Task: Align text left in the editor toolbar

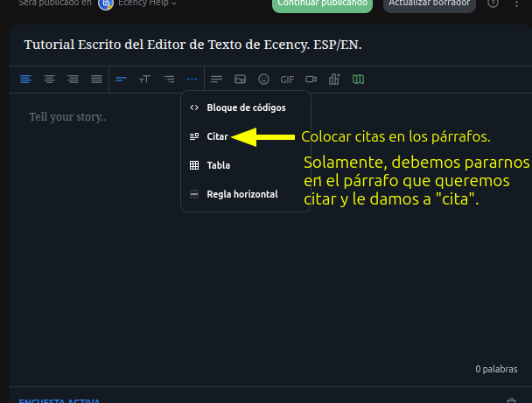Action: [x=25, y=80]
